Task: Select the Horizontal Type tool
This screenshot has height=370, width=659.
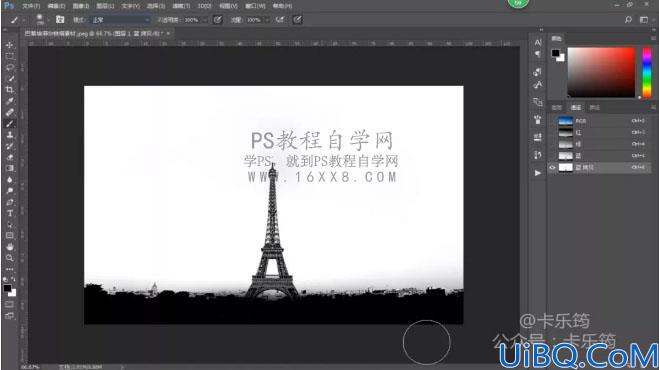Action: (x=9, y=213)
